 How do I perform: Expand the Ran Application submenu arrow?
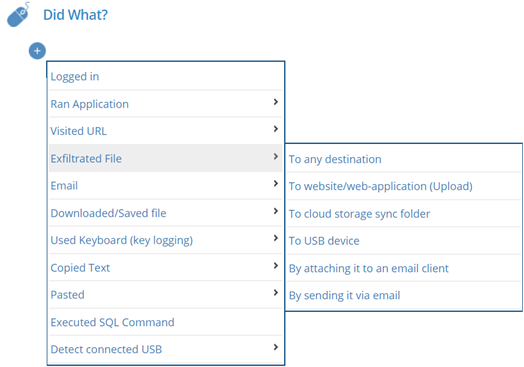(x=275, y=102)
